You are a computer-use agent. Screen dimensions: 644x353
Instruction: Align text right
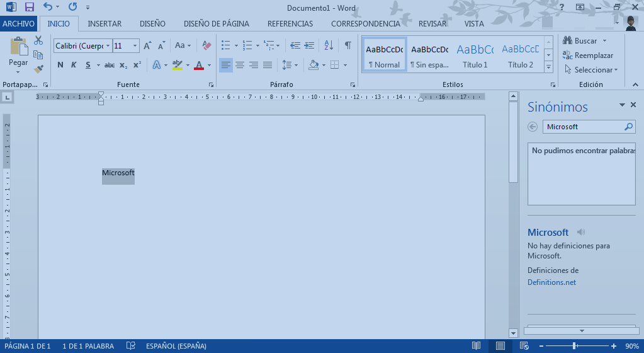254,65
